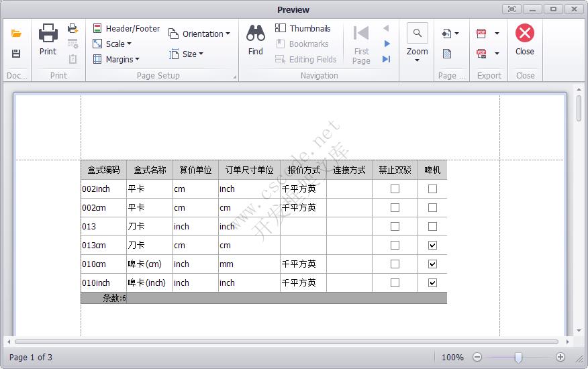The image size is (588, 369).
Task: Expand the Send dropdown arrow
Action: click(497, 54)
